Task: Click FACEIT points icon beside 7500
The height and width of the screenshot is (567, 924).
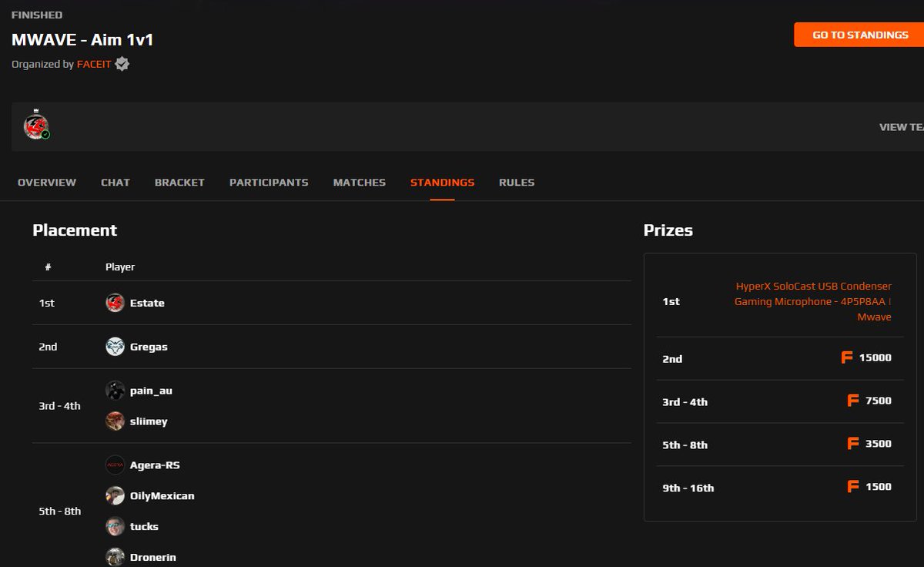Action: 853,401
